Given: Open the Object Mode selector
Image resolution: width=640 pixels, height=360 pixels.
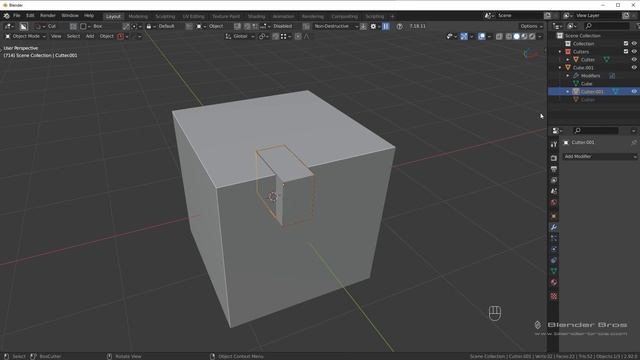Looking at the screenshot, I should click(25, 36).
